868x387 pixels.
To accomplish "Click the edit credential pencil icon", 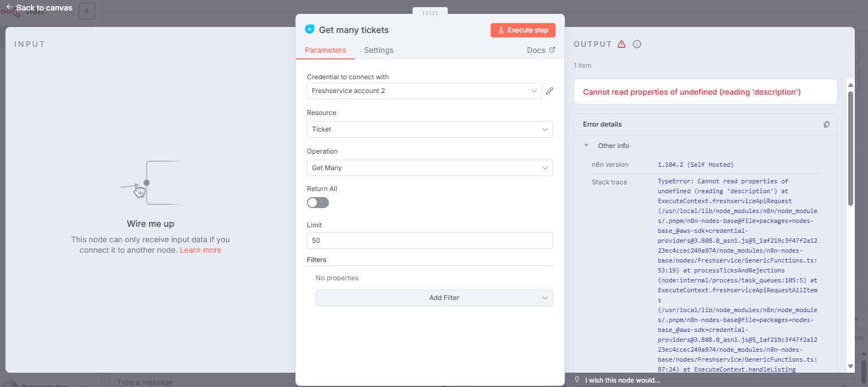I will [x=550, y=91].
